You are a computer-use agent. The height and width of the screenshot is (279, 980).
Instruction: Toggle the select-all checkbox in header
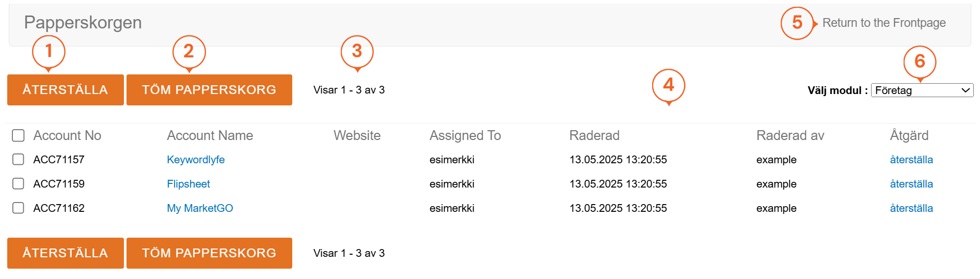click(x=19, y=135)
